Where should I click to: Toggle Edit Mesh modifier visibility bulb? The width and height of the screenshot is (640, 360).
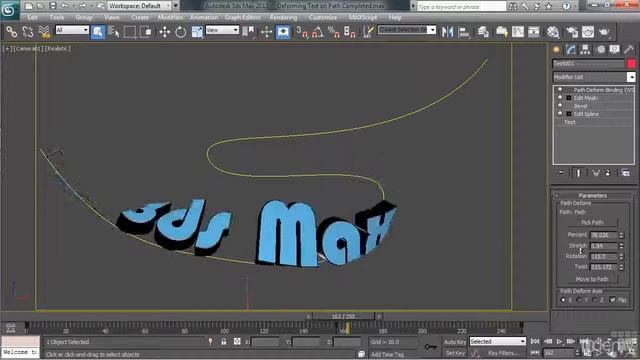(x=560, y=98)
